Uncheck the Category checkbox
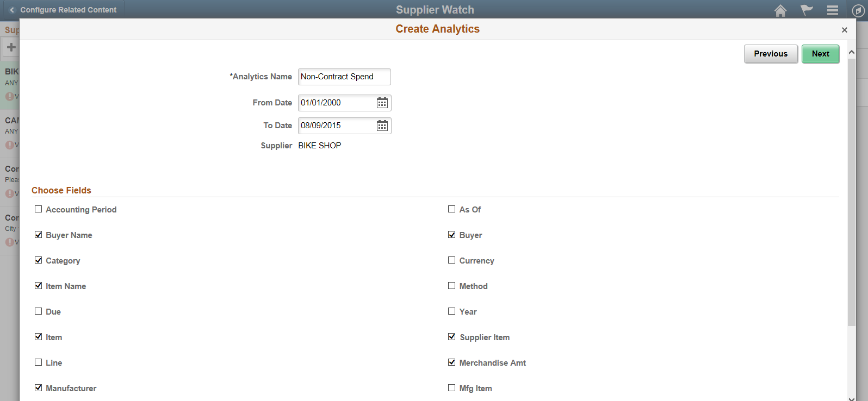 pyautogui.click(x=38, y=260)
